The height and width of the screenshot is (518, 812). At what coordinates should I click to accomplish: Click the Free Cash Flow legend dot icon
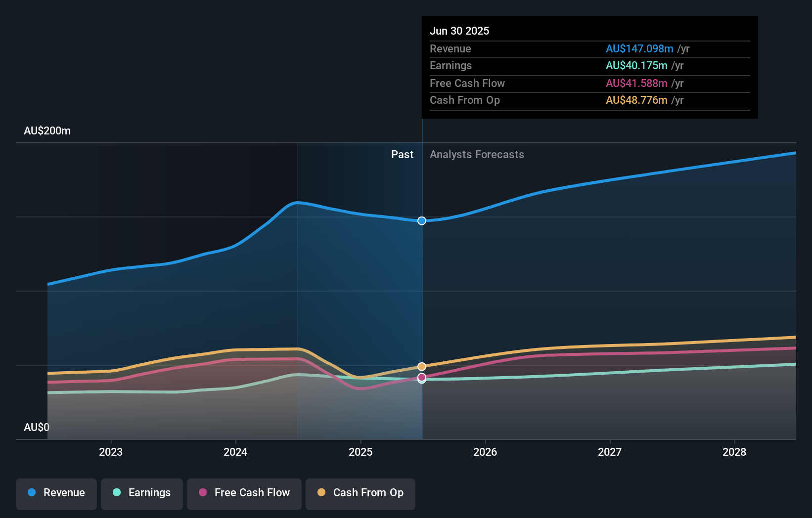[202, 493]
